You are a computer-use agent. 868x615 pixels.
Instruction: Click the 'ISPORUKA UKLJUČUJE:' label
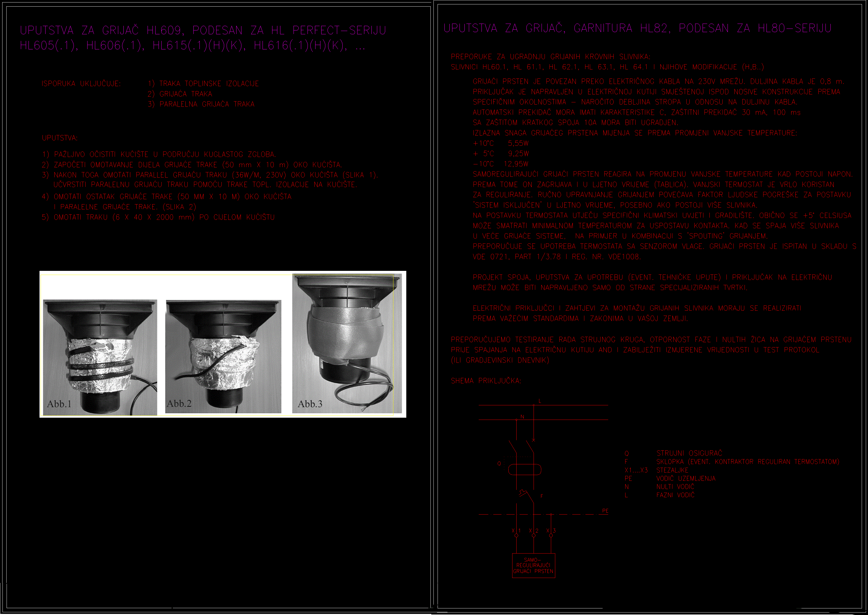click(81, 84)
